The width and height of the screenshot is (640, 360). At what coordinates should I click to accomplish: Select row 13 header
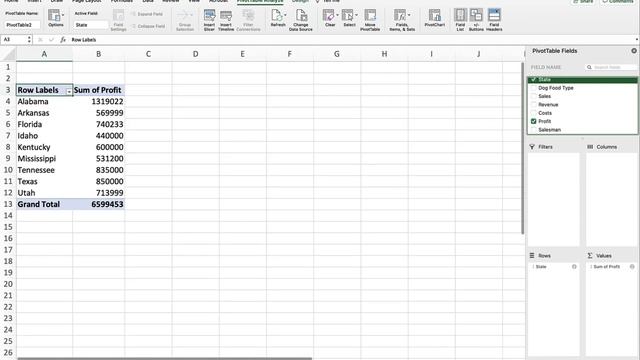coord(8,204)
